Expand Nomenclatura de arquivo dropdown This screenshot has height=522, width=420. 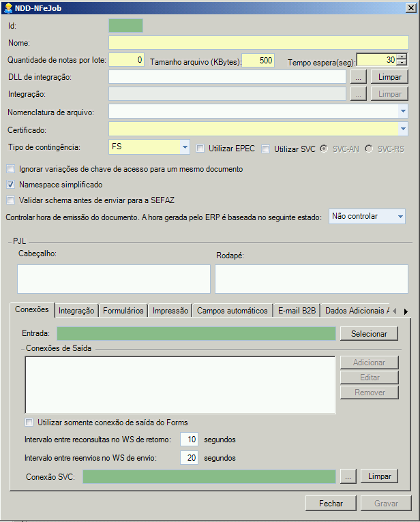[403, 111]
